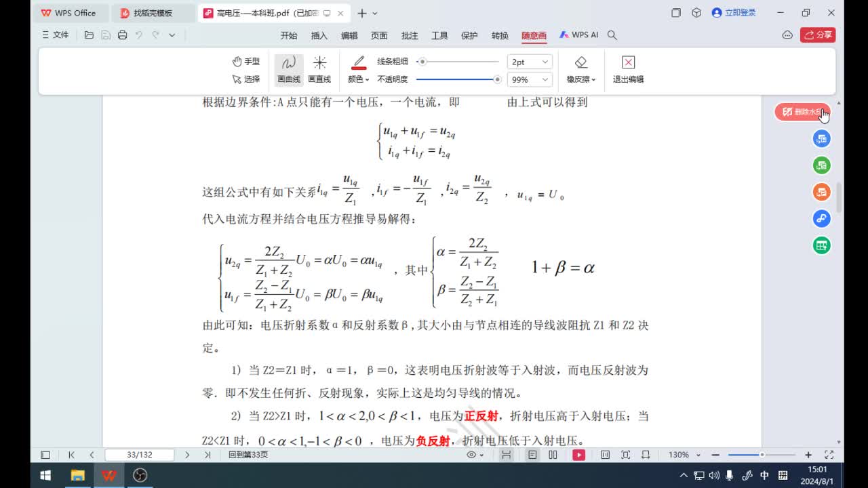This screenshot has height=488, width=868.
Task: Click the blue first sidebar tool icon
Action: point(821,139)
